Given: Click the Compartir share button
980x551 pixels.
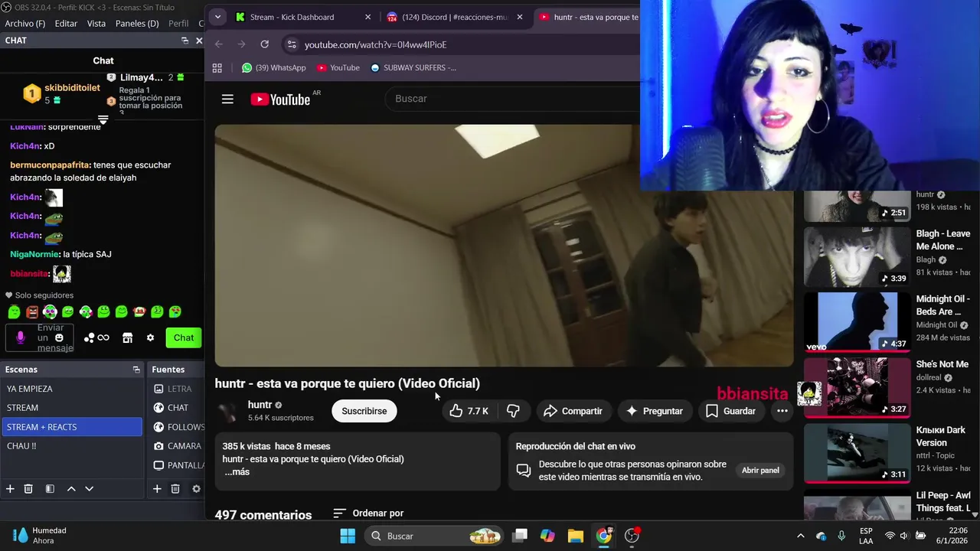Looking at the screenshot, I should point(573,411).
